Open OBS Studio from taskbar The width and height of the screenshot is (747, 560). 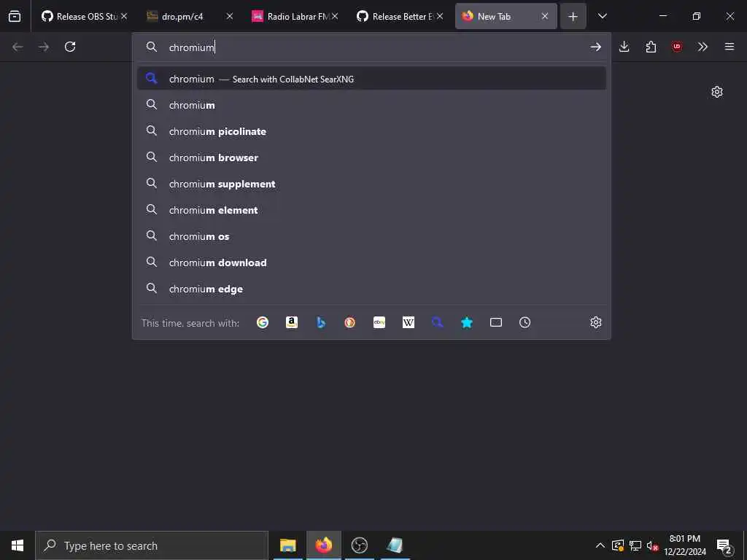359,545
